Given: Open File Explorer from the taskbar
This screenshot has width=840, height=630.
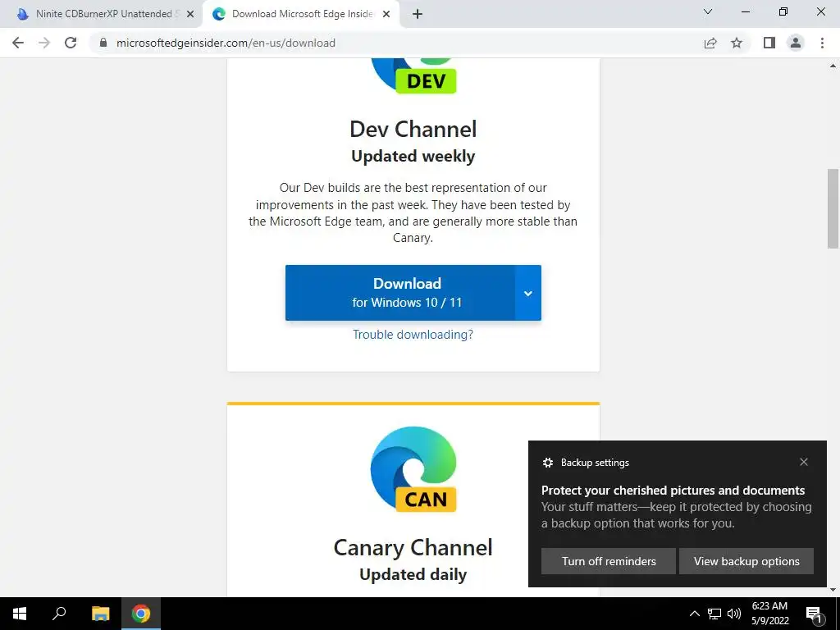Looking at the screenshot, I should click(x=100, y=614).
